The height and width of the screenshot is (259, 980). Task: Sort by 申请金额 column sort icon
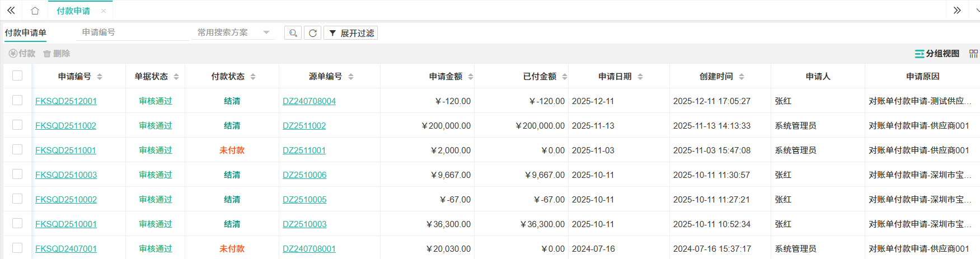[x=471, y=77]
